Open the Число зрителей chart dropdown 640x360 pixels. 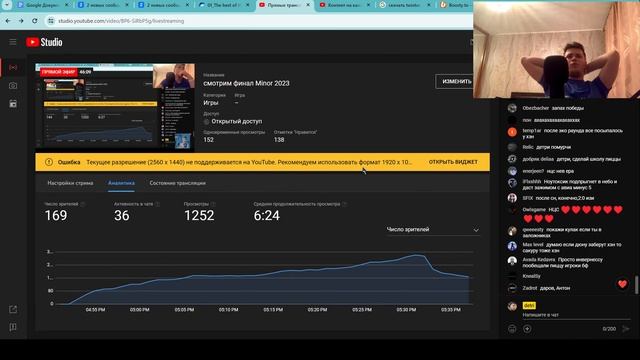tap(433, 230)
